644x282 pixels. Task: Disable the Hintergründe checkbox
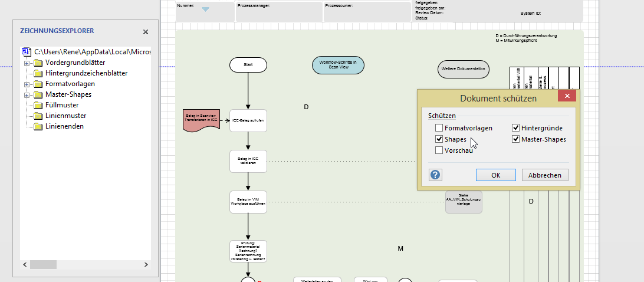[x=515, y=128]
